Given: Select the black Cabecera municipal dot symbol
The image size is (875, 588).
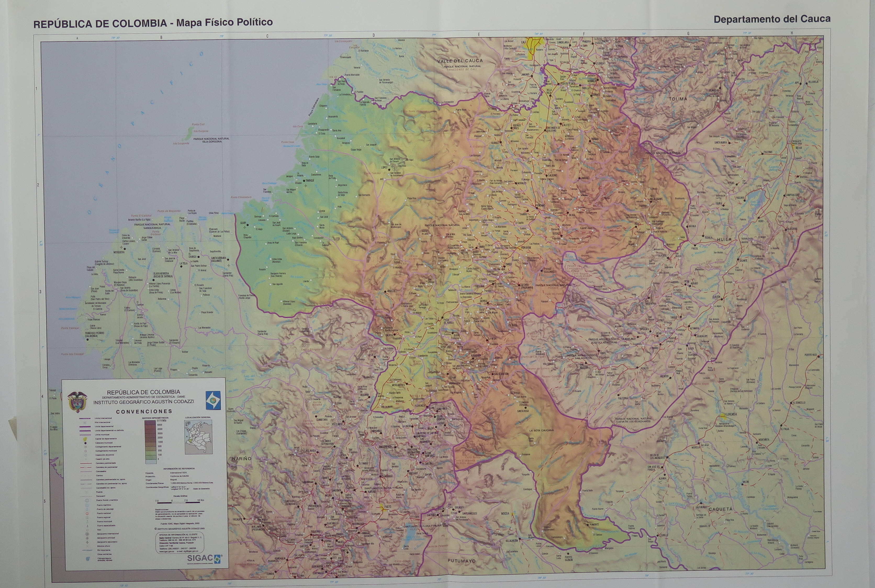Looking at the screenshot, I should 86,443.
